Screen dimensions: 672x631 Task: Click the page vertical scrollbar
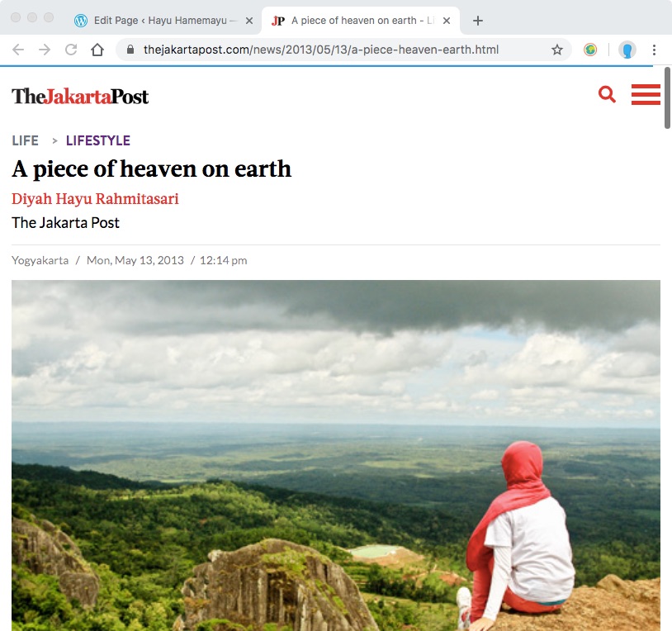point(667,99)
